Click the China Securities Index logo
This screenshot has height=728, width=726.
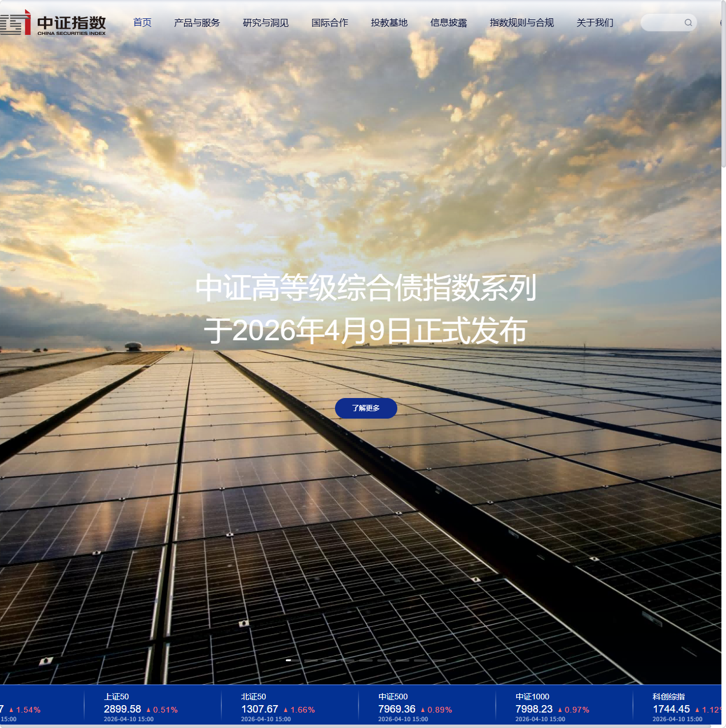click(x=53, y=23)
